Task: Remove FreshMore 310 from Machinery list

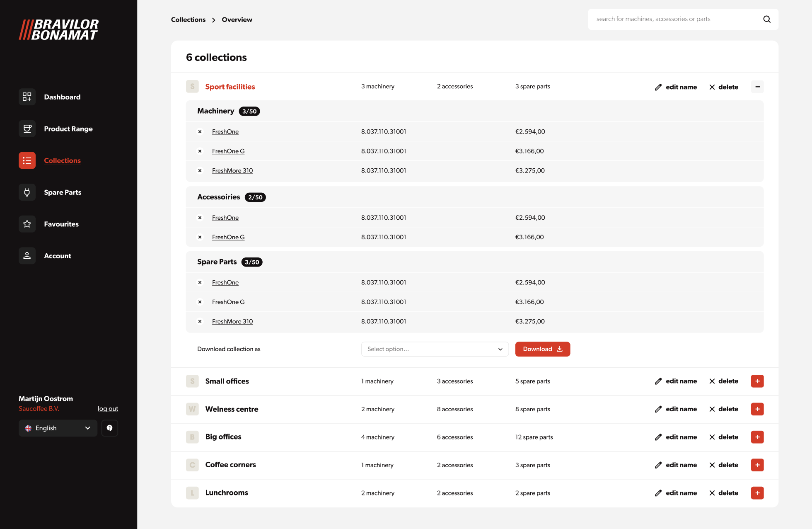Action: 200,170
